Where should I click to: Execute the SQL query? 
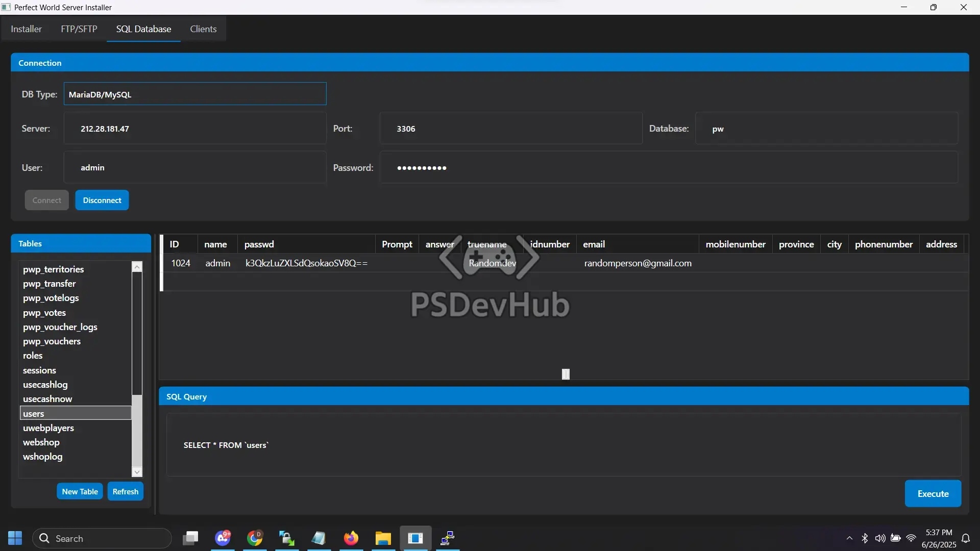pyautogui.click(x=933, y=493)
